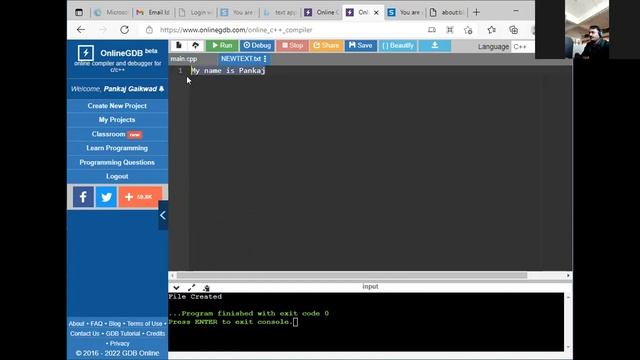Select the NEWTEXT.txt file tab
640x360 pixels.
pos(240,59)
